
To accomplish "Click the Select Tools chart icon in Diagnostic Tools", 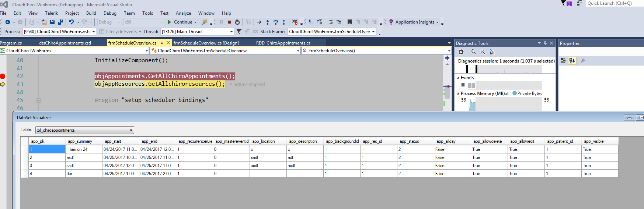I will pos(492,52).
